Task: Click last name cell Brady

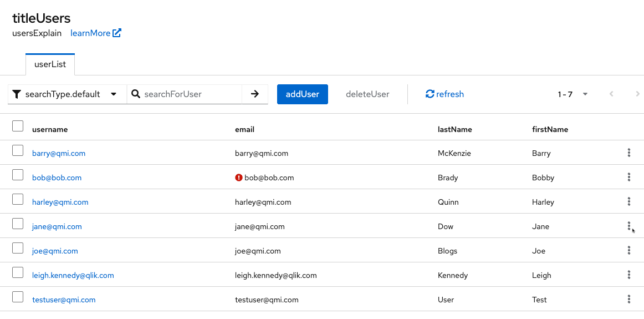Action: tap(448, 178)
